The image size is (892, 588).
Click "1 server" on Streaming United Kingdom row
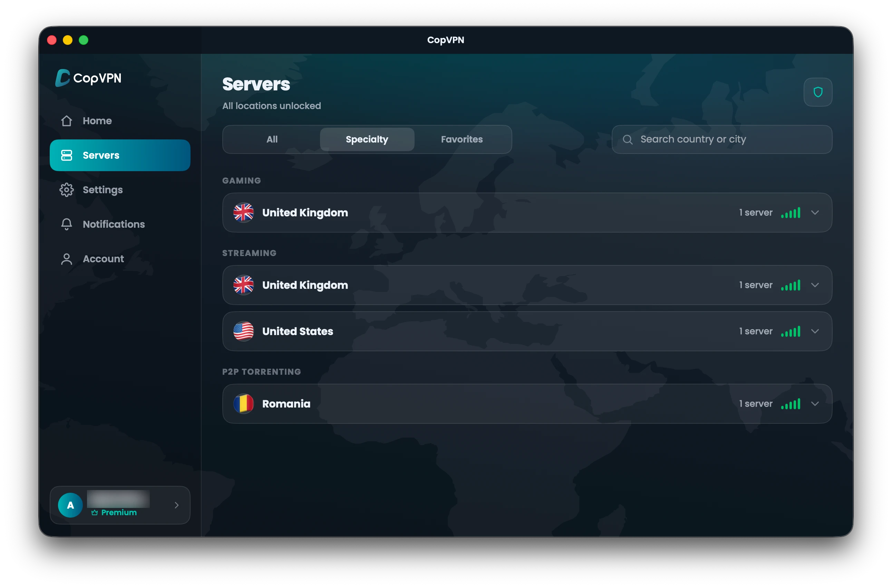pos(755,285)
